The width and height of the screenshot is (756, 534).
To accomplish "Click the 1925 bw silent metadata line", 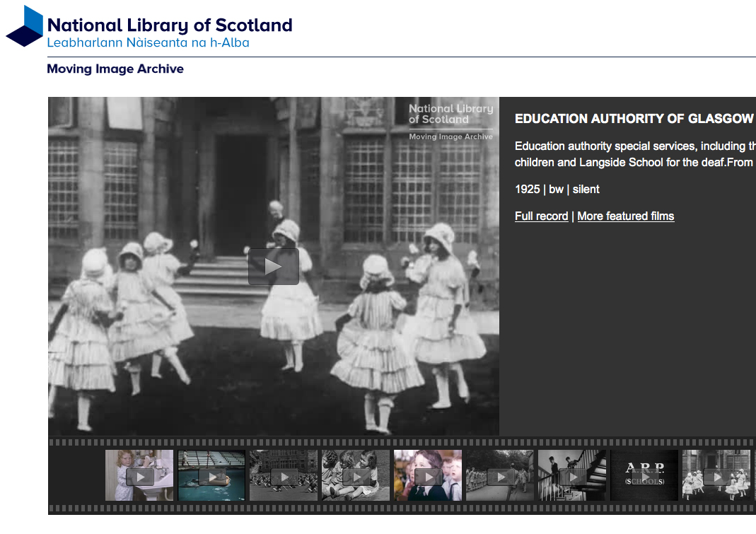I will 557,190.
